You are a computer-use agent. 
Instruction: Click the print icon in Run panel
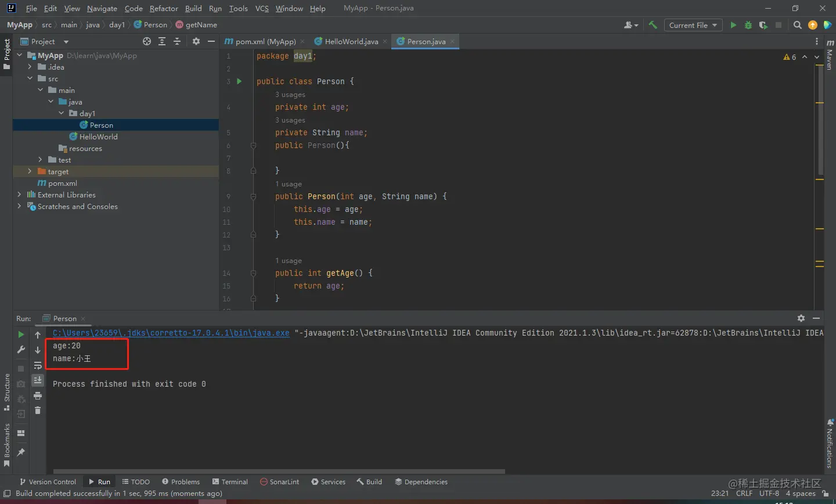coord(38,395)
